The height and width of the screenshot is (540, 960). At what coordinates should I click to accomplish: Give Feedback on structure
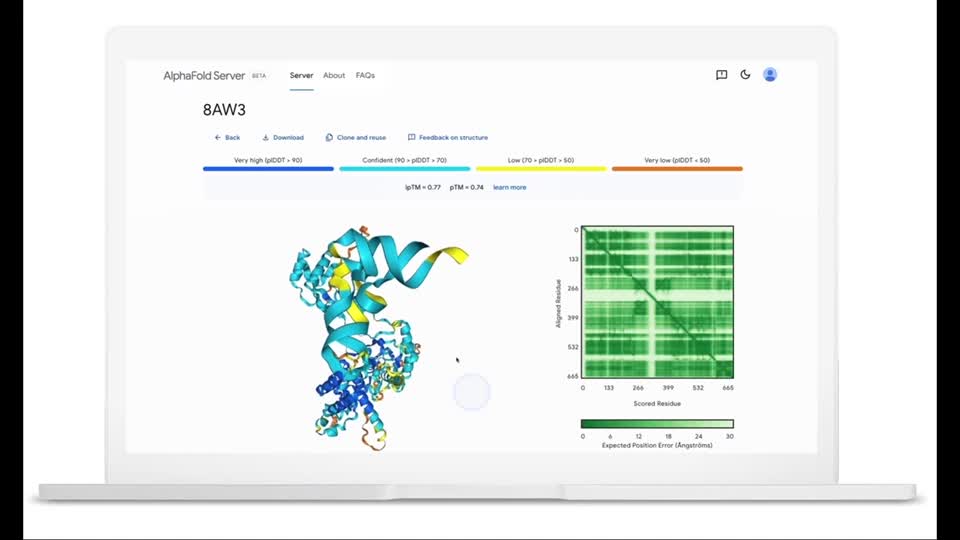pyautogui.click(x=448, y=138)
